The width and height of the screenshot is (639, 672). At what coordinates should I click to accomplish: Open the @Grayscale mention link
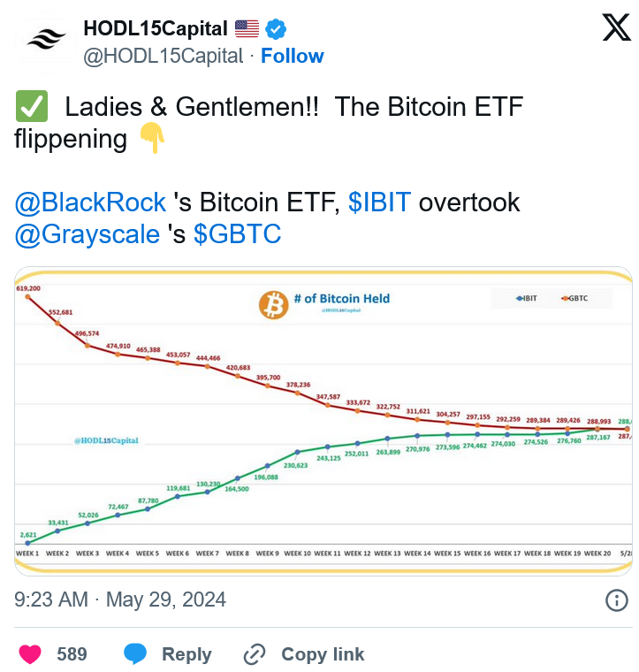87,234
